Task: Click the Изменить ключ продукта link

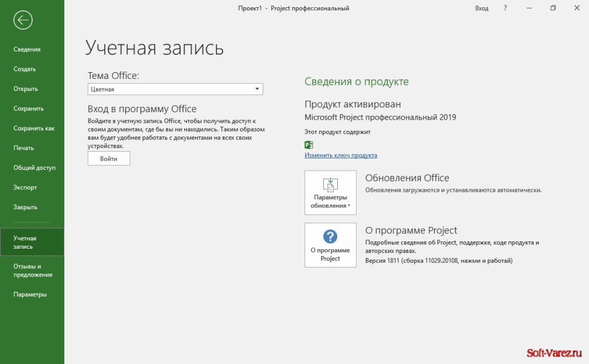Action: (341, 155)
